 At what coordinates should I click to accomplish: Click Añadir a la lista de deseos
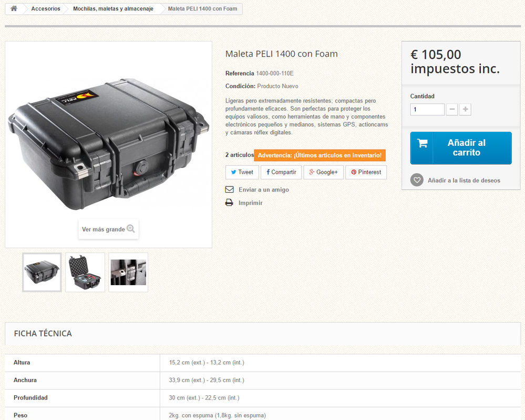click(464, 180)
